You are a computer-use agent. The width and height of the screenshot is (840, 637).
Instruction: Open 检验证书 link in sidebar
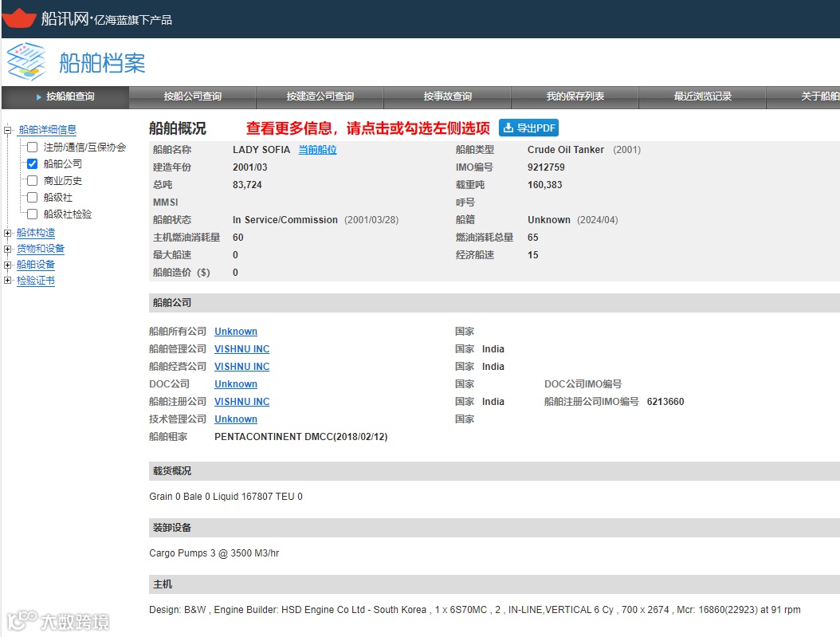pos(36,280)
